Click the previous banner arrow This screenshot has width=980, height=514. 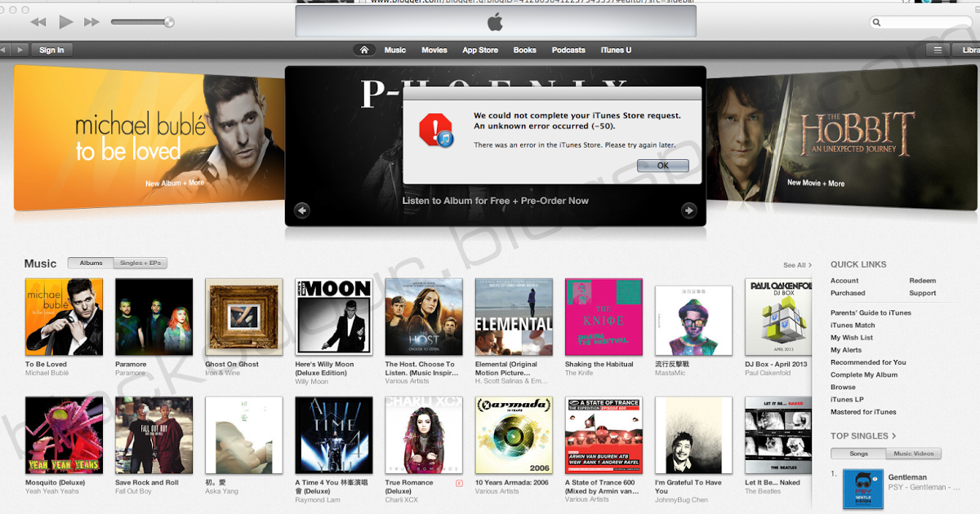(302, 210)
